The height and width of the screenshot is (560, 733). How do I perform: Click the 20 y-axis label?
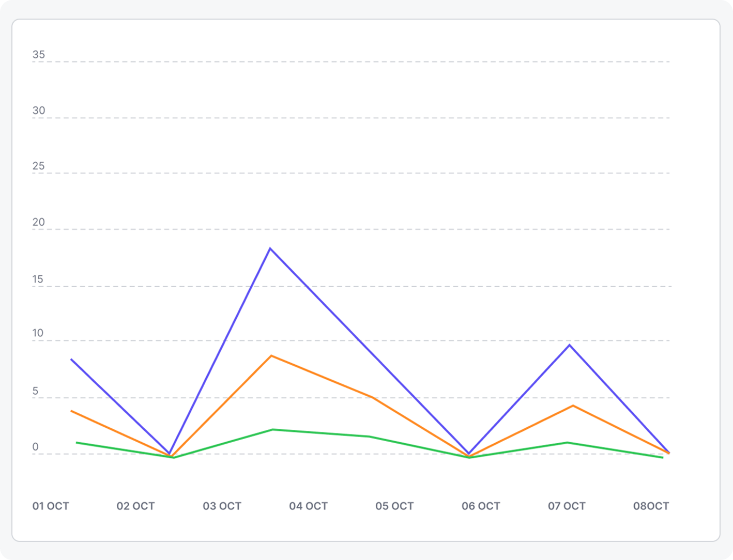[x=39, y=223]
